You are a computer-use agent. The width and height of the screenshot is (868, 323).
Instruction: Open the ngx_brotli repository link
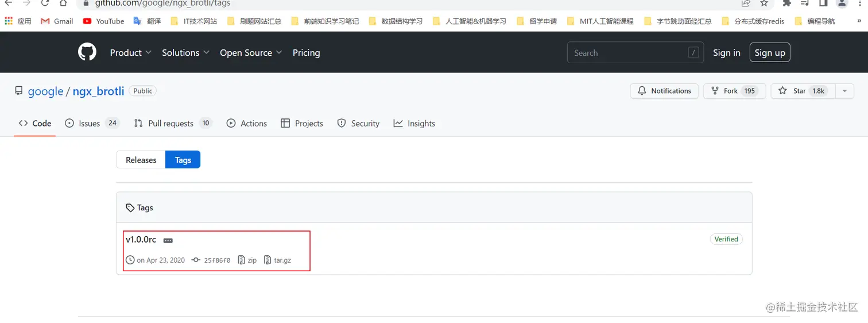tap(98, 91)
